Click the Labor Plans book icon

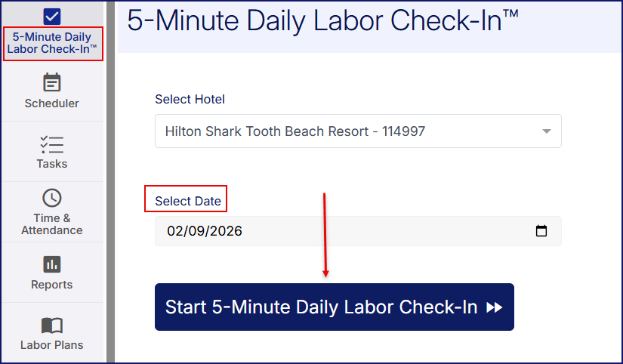(51, 325)
